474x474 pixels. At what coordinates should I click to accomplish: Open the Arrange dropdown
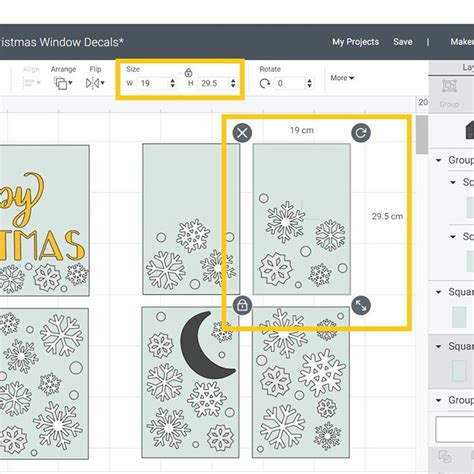click(63, 83)
